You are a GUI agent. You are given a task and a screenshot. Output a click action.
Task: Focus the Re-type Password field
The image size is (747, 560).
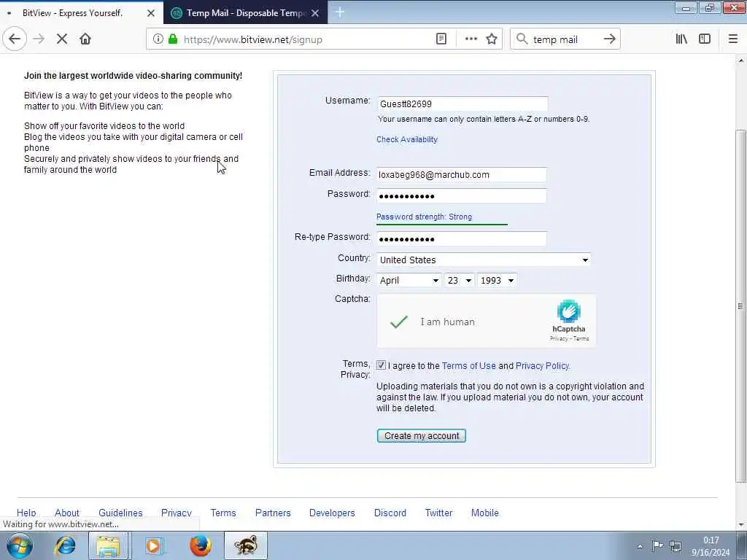click(462, 238)
